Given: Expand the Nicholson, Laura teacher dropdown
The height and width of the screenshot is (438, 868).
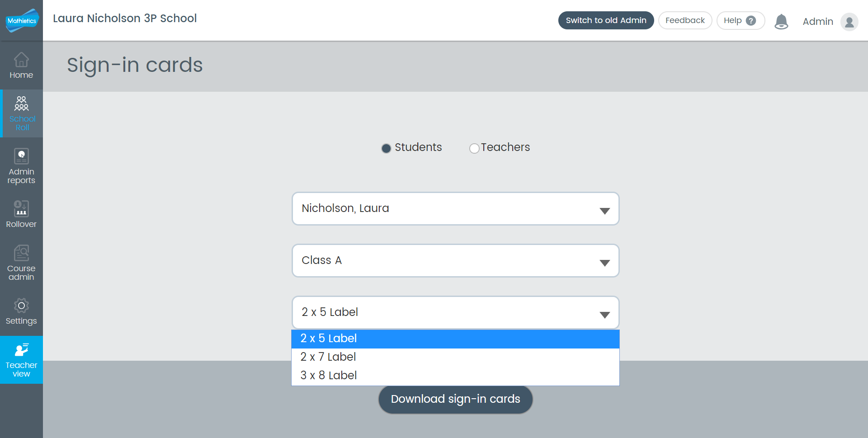Looking at the screenshot, I should coord(455,208).
